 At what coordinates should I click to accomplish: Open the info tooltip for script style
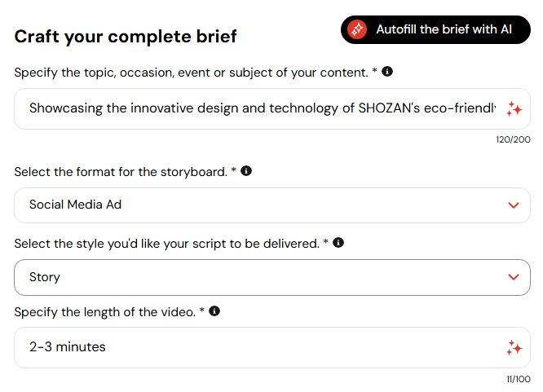point(338,242)
